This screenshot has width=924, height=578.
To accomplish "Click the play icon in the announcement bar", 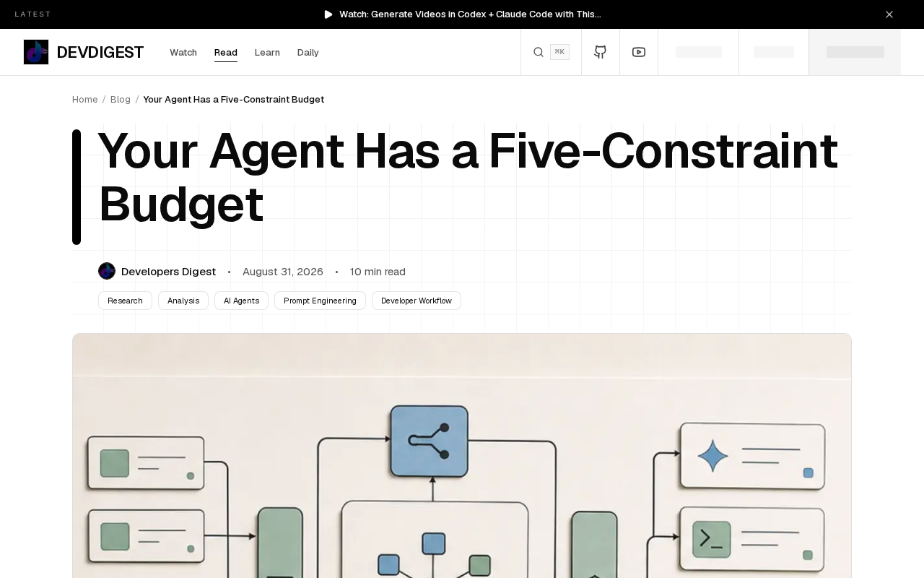I will [328, 14].
